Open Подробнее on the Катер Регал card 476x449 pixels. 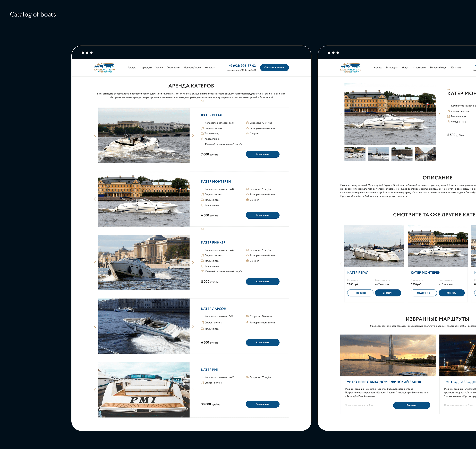(360, 293)
